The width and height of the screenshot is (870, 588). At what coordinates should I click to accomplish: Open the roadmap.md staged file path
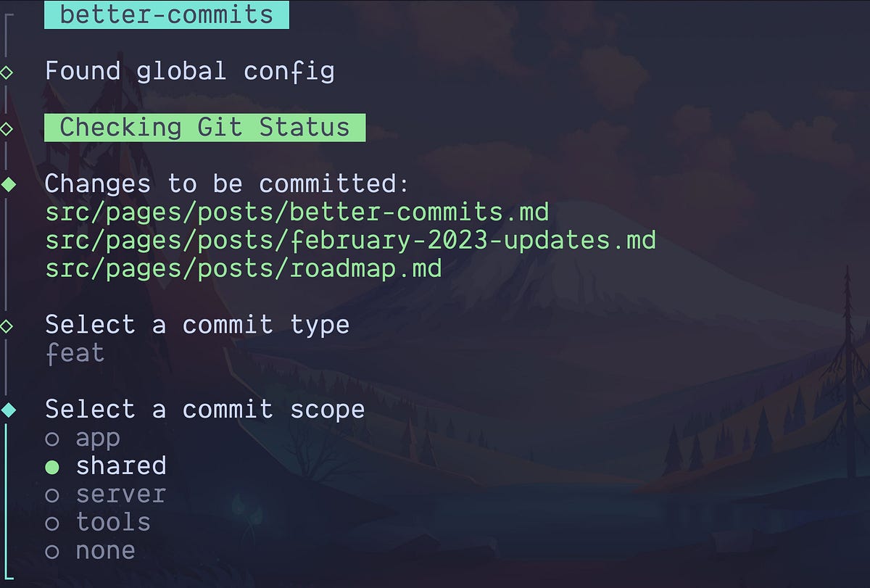tap(244, 269)
